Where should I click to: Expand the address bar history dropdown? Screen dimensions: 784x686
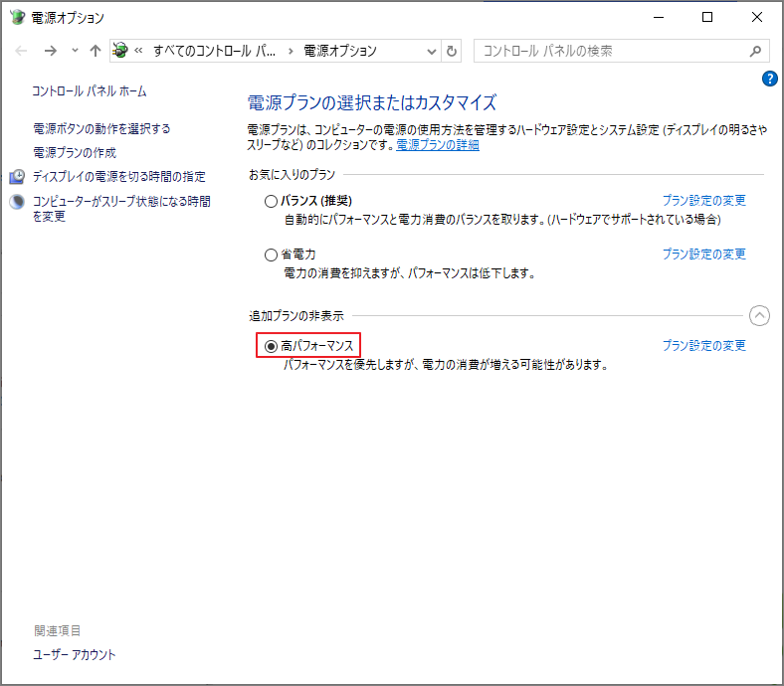[x=432, y=51]
